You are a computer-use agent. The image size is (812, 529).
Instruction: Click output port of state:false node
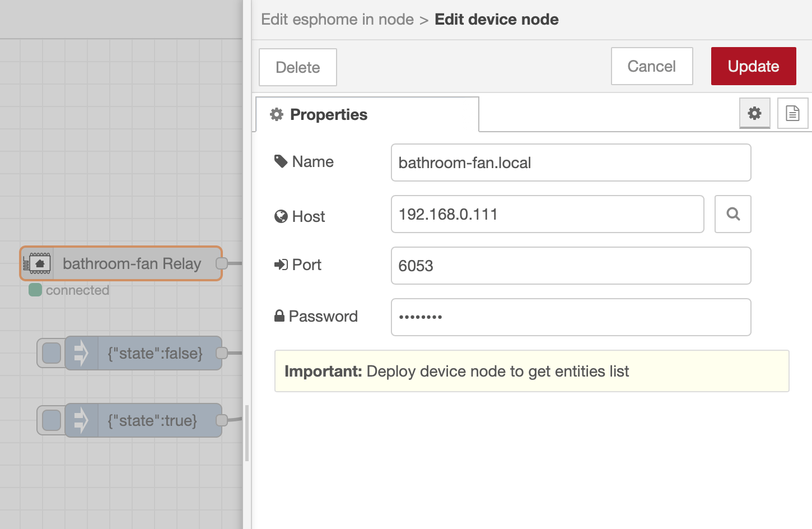222,353
